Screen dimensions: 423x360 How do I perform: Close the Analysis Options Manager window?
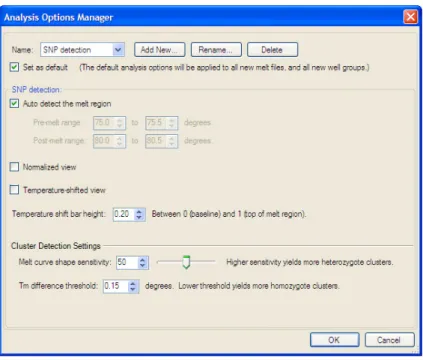(x=410, y=17)
